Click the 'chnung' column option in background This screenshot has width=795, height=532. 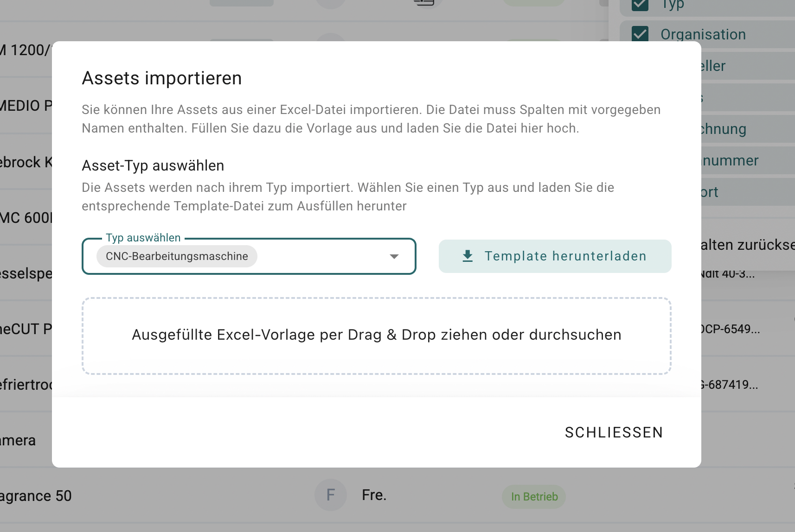724,129
